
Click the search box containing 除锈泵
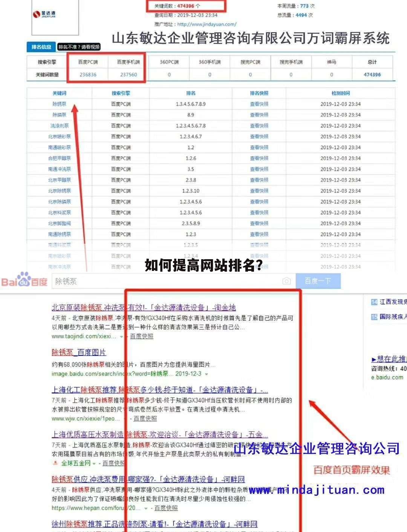(151, 281)
